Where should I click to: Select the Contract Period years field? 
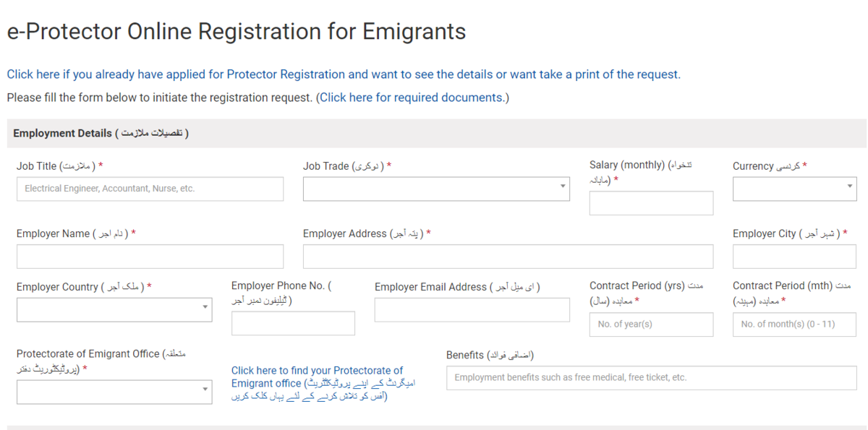(x=651, y=324)
